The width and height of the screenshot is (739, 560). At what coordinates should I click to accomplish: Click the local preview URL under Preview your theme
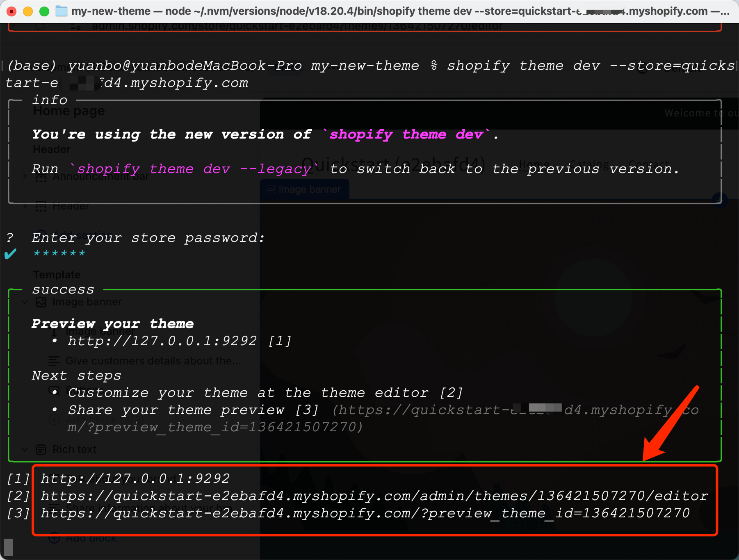tap(162, 341)
